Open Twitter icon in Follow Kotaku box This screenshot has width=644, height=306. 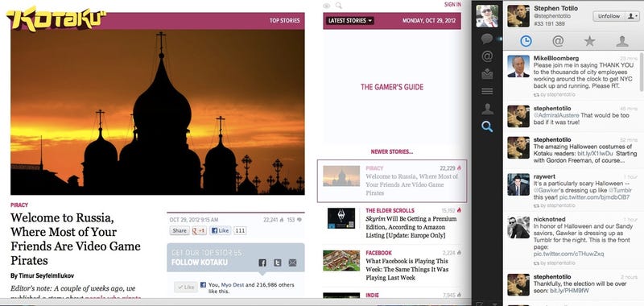(x=278, y=263)
